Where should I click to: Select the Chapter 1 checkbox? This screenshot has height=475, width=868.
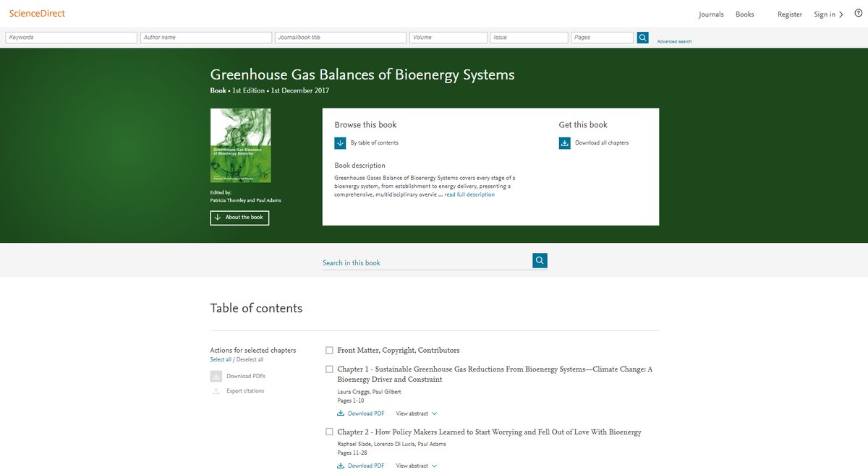coord(329,369)
